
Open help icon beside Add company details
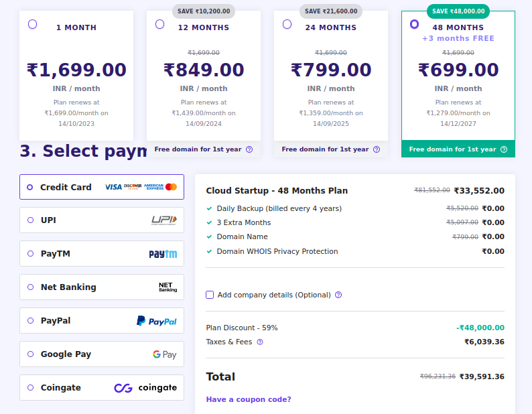pos(338,295)
